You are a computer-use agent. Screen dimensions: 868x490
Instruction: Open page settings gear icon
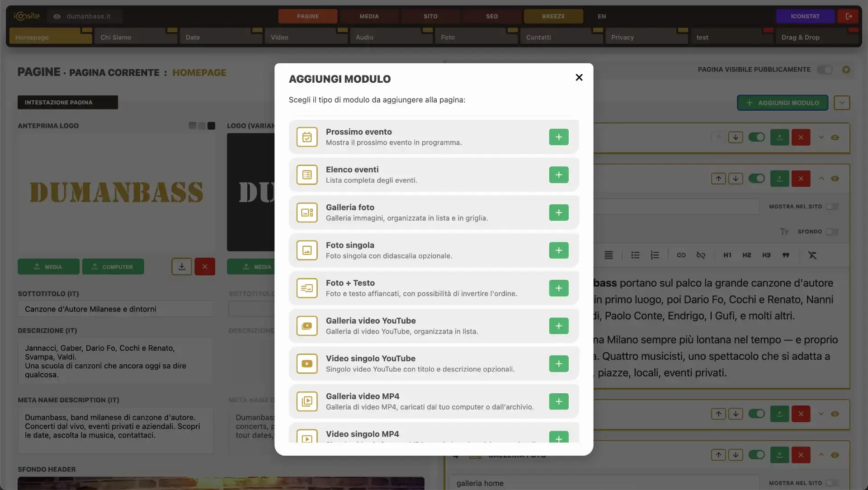point(846,70)
